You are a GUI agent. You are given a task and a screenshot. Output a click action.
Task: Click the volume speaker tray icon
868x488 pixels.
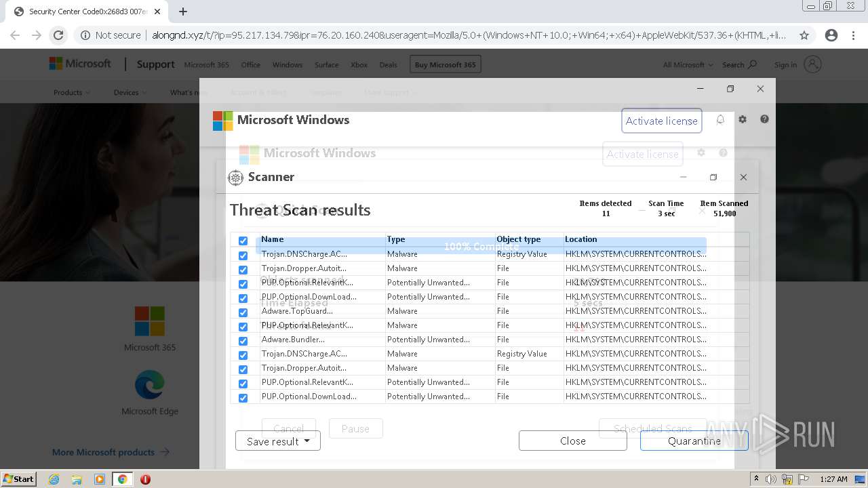point(771,479)
